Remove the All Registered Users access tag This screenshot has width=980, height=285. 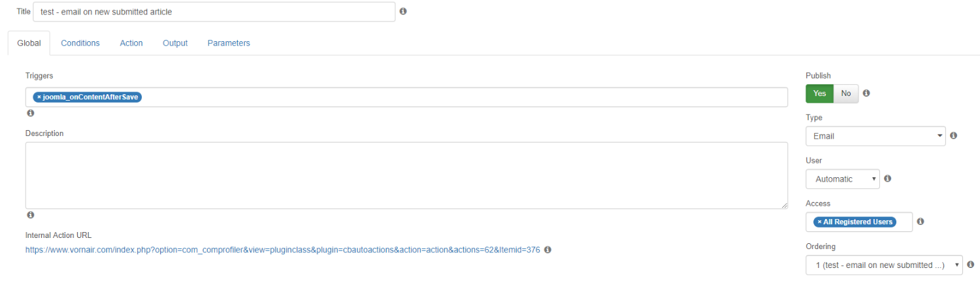(x=819, y=222)
